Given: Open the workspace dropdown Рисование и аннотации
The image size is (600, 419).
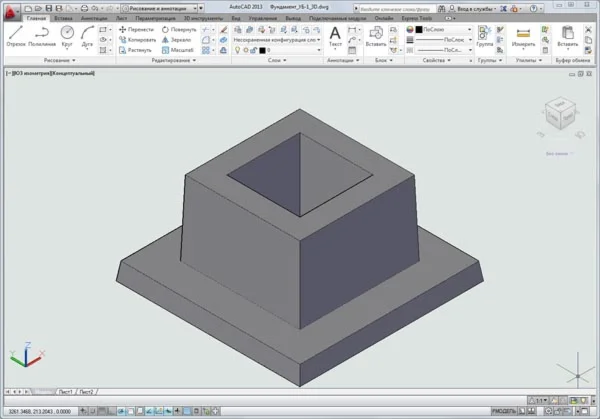Looking at the screenshot, I should click(x=158, y=7).
